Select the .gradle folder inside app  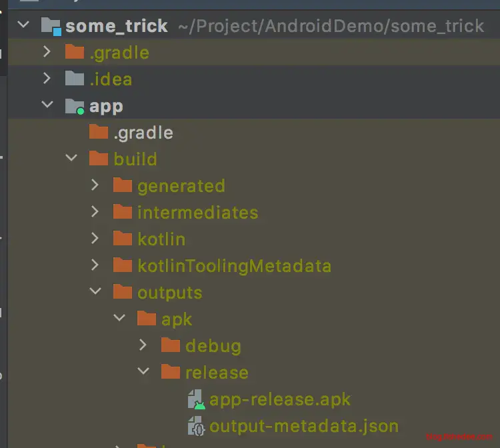point(143,133)
